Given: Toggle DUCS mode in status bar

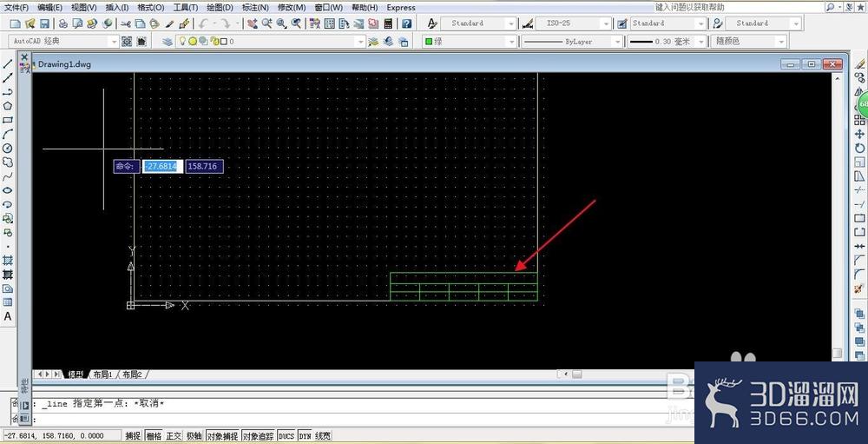Looking at the screenshot, I should click(x=286, y=436).
